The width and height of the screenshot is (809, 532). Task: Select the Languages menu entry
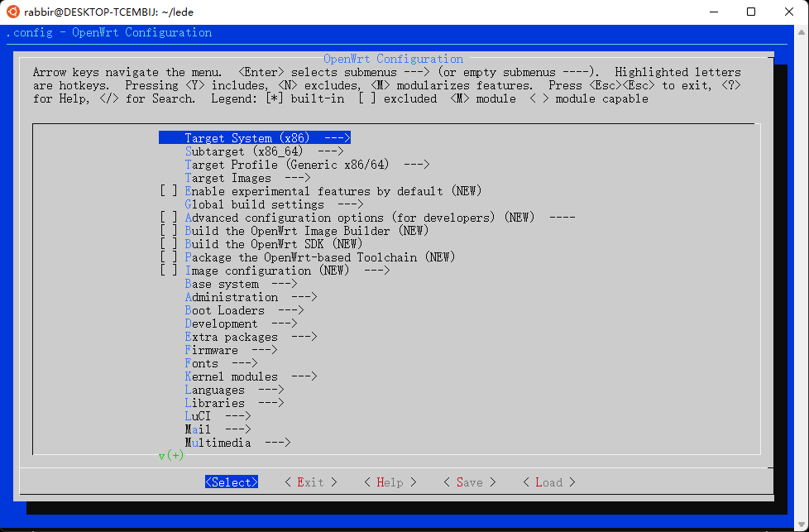(234, 390)
